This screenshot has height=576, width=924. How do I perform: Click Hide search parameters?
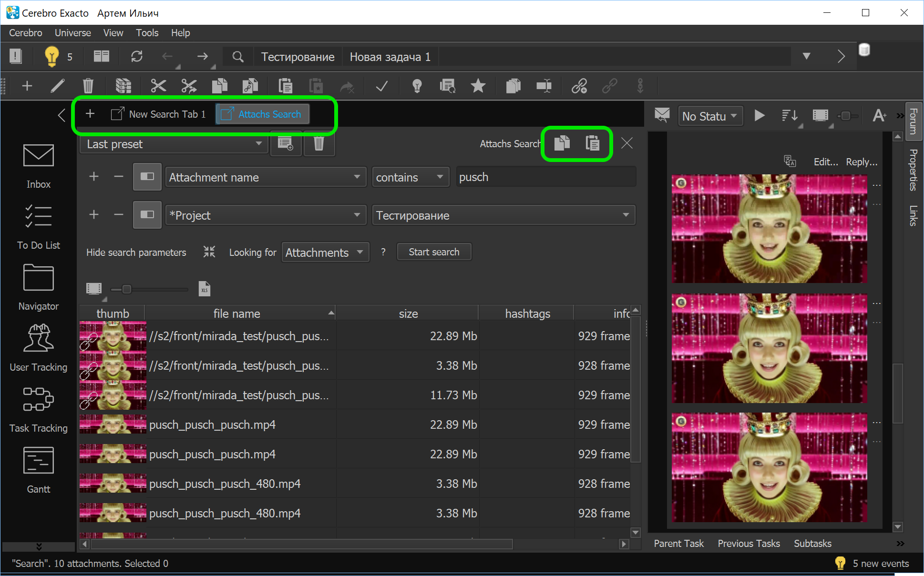(x=136, y=253)
